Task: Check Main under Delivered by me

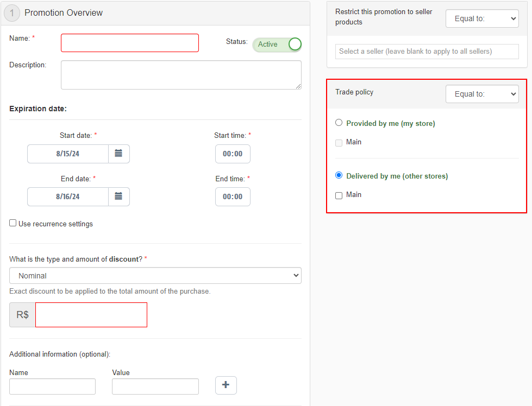Action: point(339,195)
